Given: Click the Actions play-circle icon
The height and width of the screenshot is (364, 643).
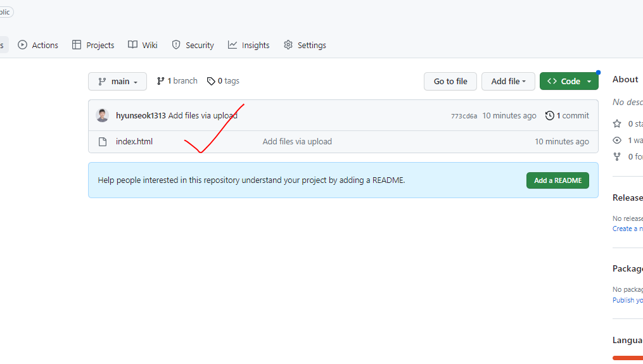Looking at the screenshot, I should coord(23,45).
